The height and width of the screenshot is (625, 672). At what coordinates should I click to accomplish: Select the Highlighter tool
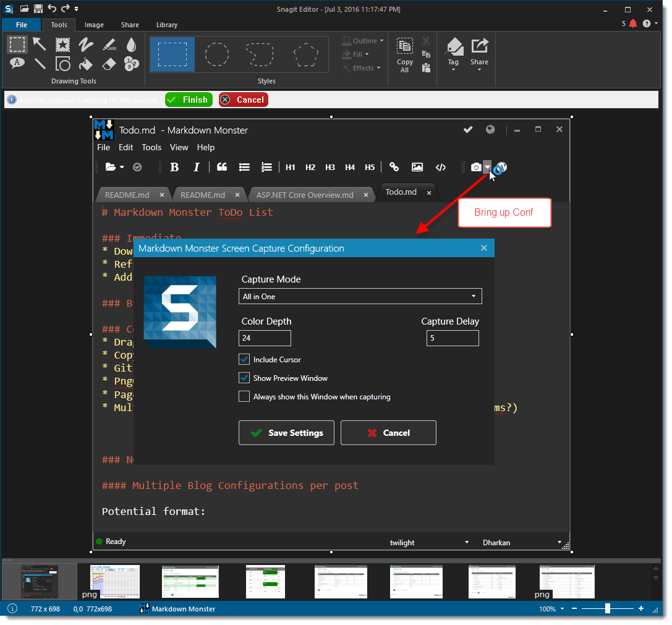(x=109, y=44)
